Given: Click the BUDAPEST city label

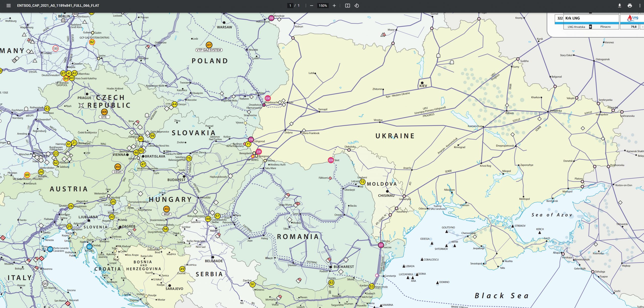Looking at the screenshot, I should (x=176, y=180).
